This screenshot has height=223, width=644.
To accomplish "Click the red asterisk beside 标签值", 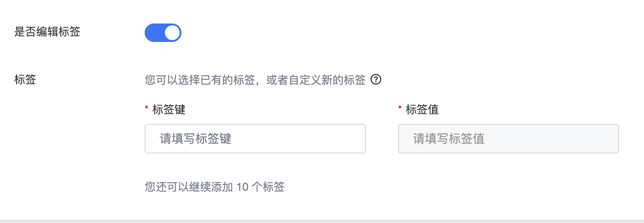I will tap(400, 110).
